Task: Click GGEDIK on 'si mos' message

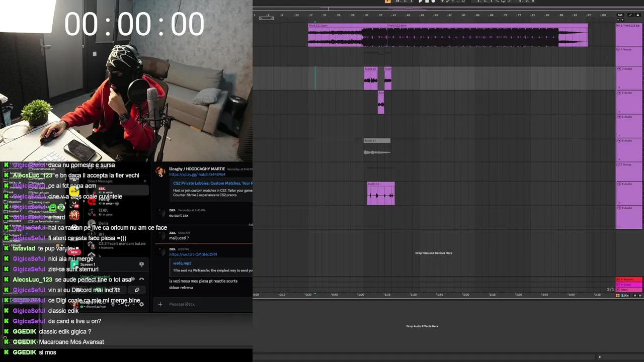Action: 24,352
